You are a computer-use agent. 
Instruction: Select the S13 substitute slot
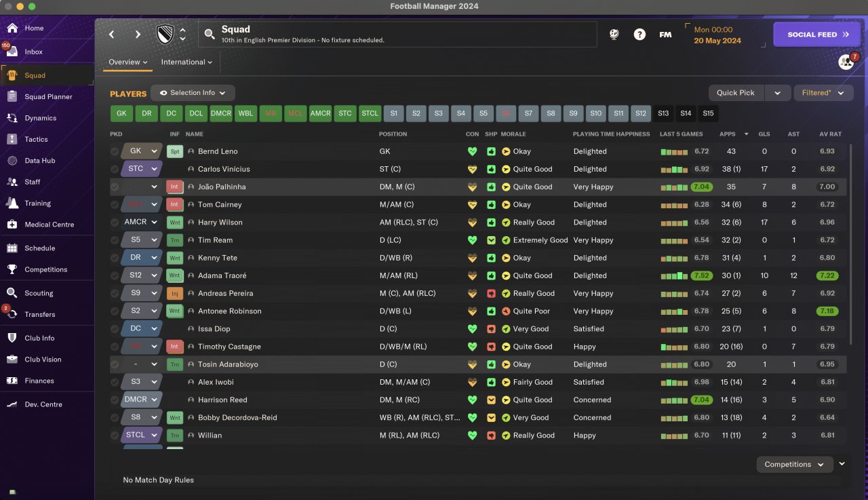coord(663,113)
